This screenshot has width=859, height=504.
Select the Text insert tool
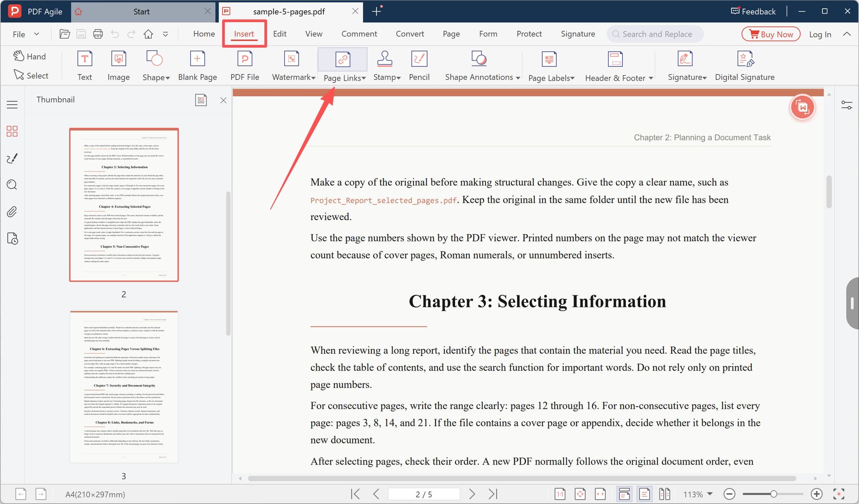[x=85, y=66]
